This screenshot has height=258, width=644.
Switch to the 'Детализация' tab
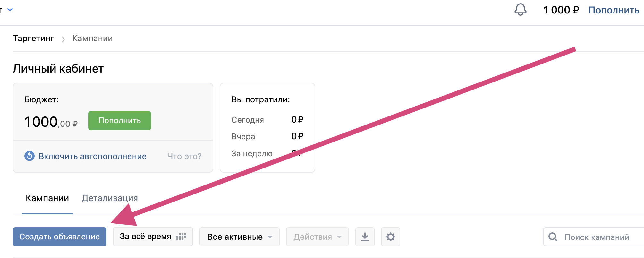(110, 198)
